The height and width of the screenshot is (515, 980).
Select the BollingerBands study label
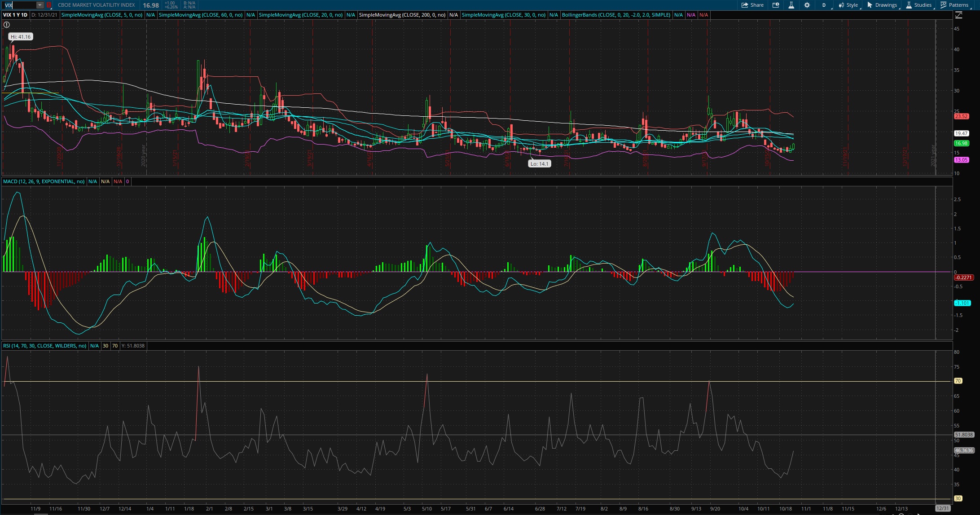tap(616, 15)
